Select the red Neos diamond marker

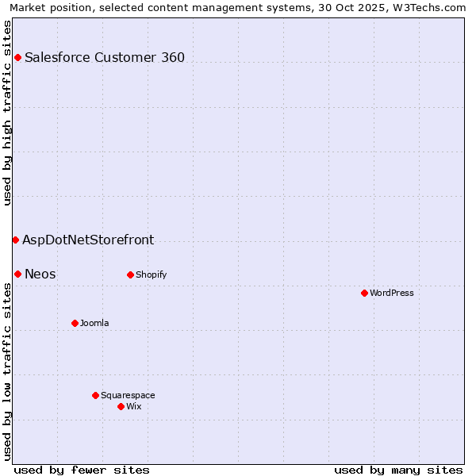17,274
